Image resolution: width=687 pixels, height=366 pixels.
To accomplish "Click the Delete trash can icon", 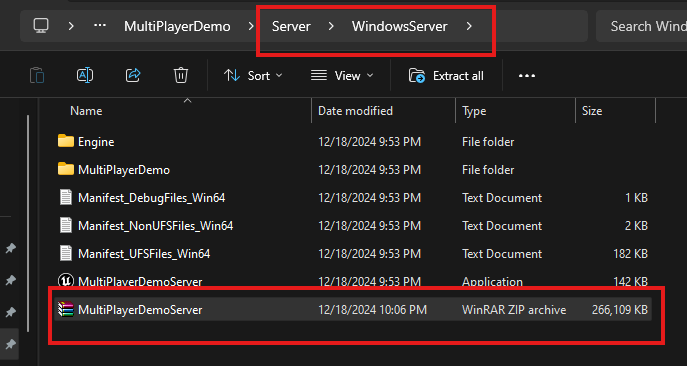I will tap(181, 75).
